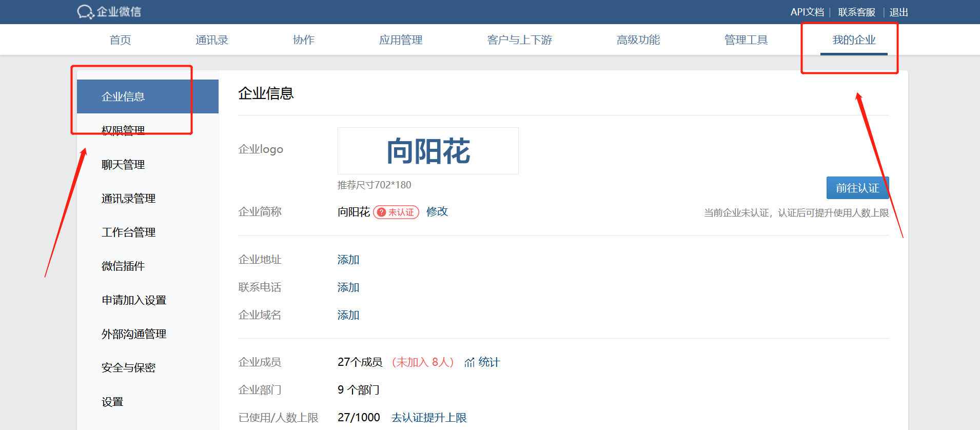Screen dimensions: 980x430
Task: Add contact phone via 添加 link
Action: click(348, 287)
